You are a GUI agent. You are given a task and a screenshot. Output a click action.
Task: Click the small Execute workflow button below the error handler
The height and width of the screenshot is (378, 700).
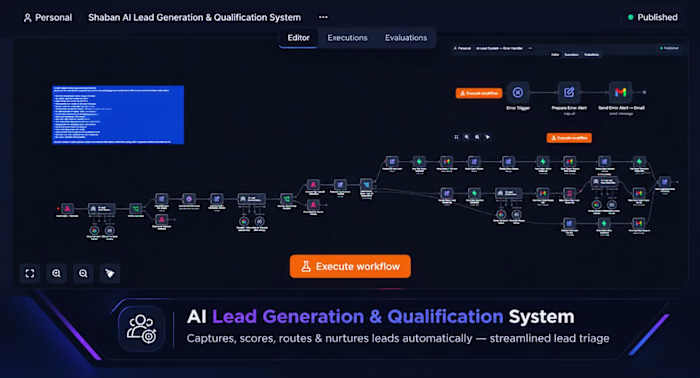click(569, 138)
